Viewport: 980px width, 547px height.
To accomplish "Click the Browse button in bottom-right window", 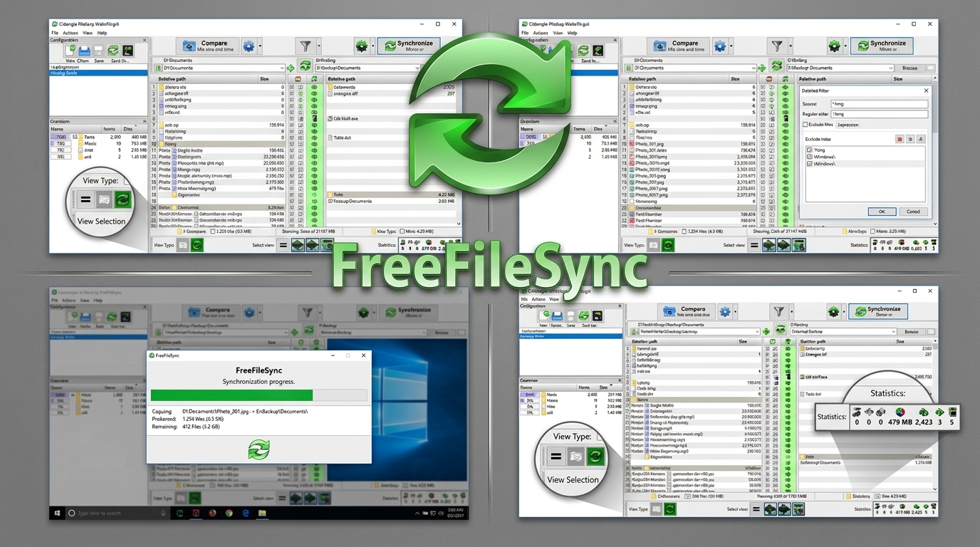I will (x=912, y=332).
